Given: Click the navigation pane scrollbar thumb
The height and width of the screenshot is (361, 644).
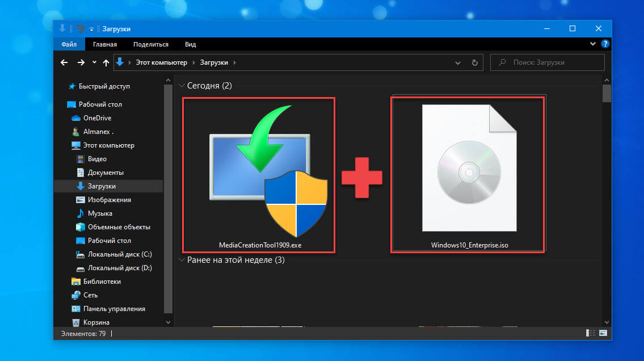Looking at the screenshot, I should click(x=168, y=199).
